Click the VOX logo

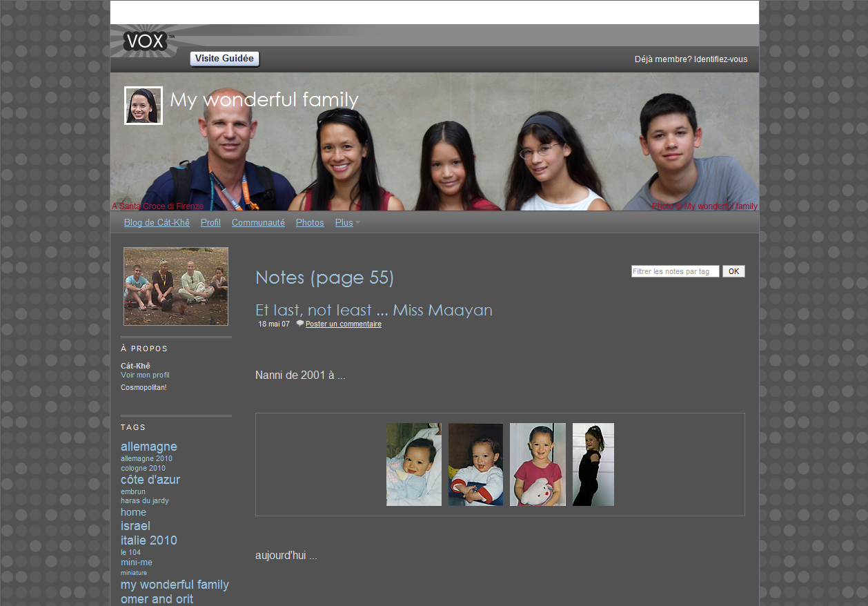146,41
